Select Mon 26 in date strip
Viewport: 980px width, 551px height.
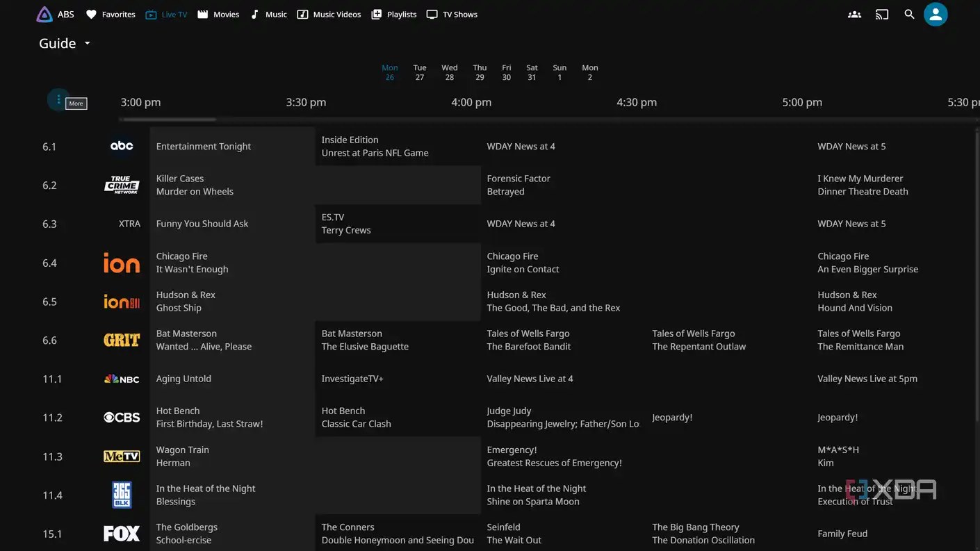pyautogui.click(x=390, y=72)
